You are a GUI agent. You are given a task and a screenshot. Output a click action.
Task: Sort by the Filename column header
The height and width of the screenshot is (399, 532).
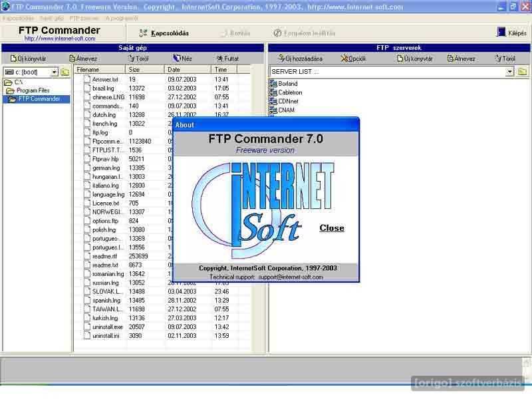(100, 70)
